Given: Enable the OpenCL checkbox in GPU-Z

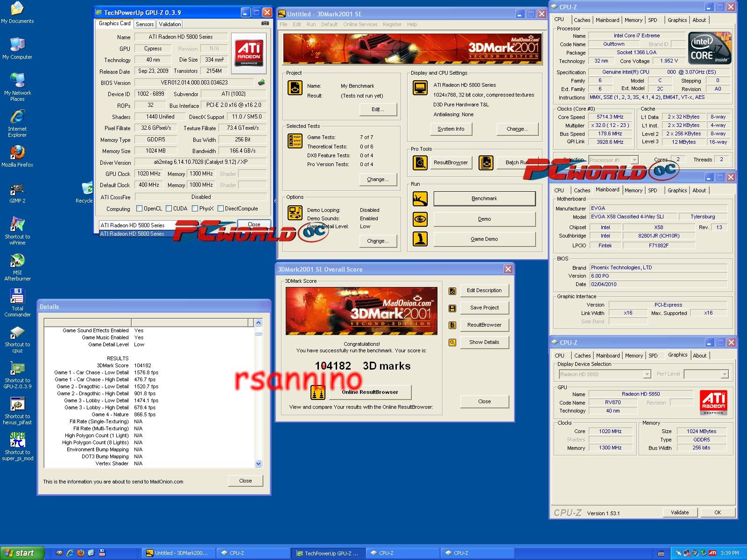Looking at the screenshot, I should pos(139,209).
